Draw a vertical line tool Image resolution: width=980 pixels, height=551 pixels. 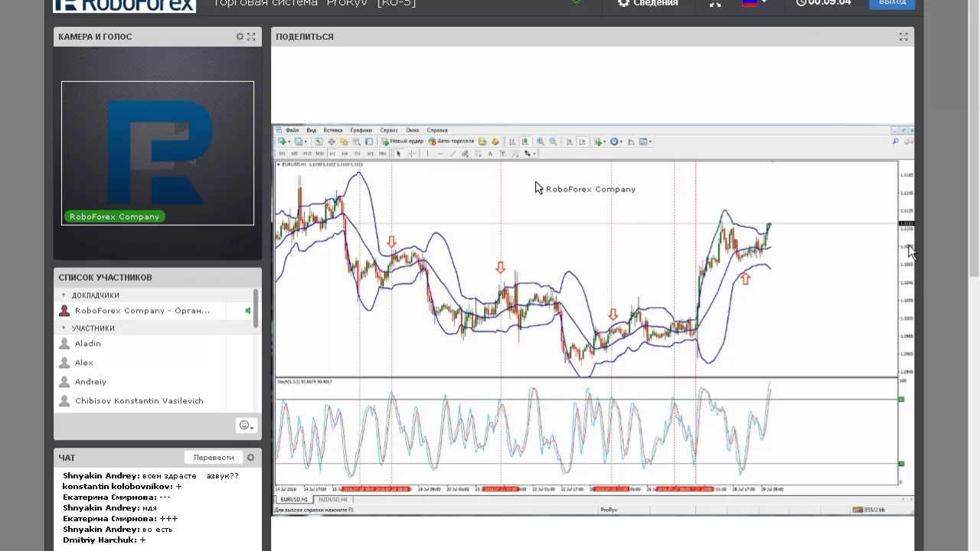(x=427, y=154)
